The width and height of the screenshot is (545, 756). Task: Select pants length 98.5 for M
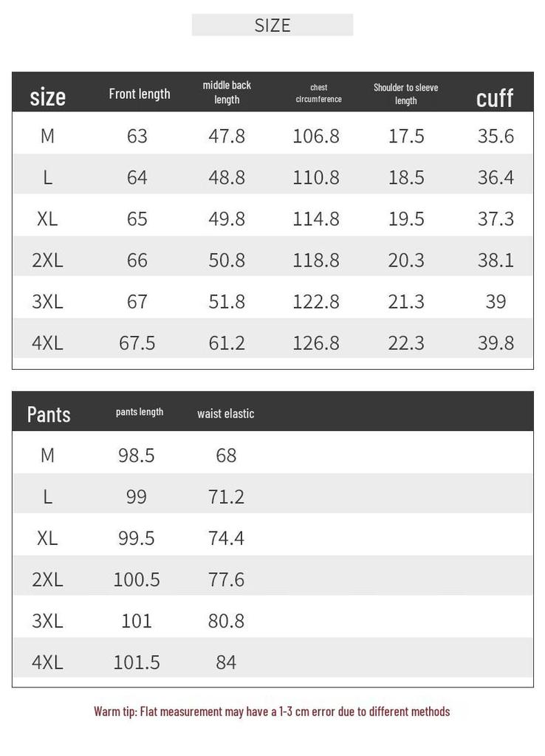point(137,455)
